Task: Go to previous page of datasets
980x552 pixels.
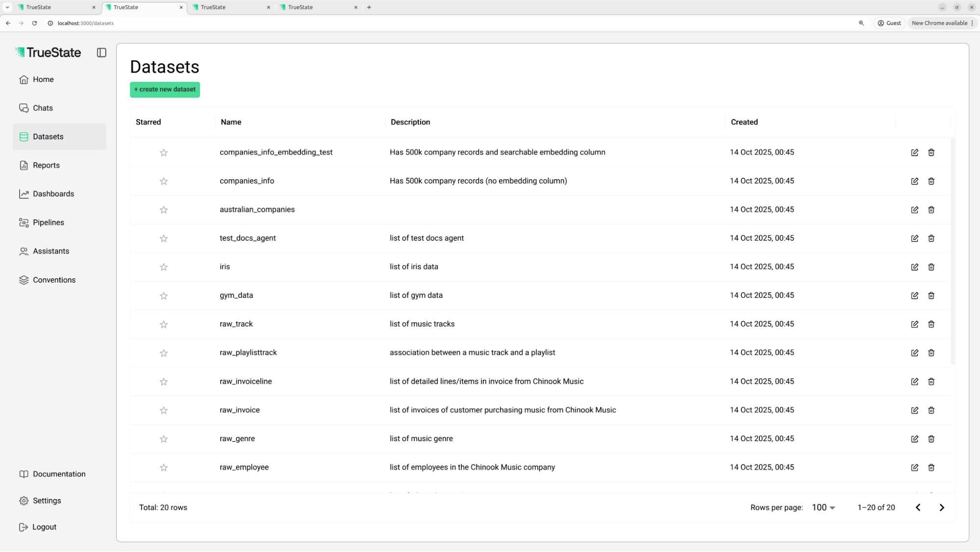Action: [x=918, y=507]
